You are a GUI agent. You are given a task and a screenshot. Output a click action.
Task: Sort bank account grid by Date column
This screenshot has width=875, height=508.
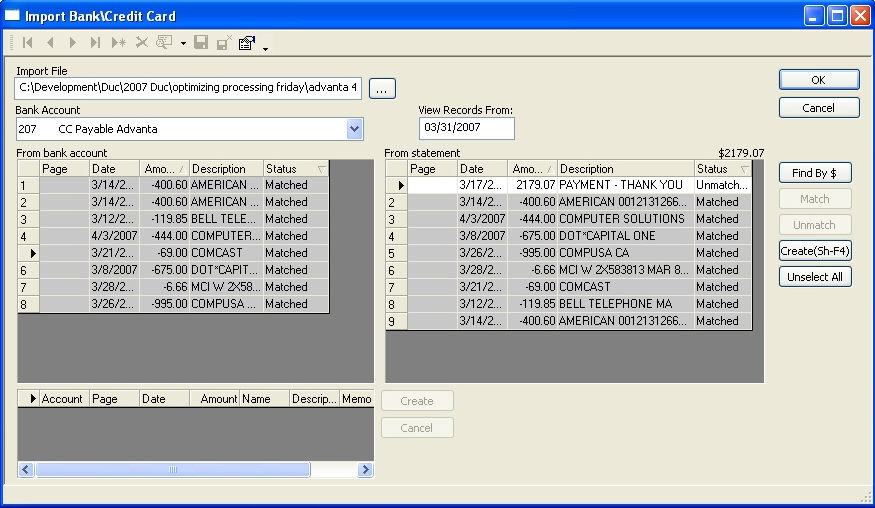click(114, 169)
